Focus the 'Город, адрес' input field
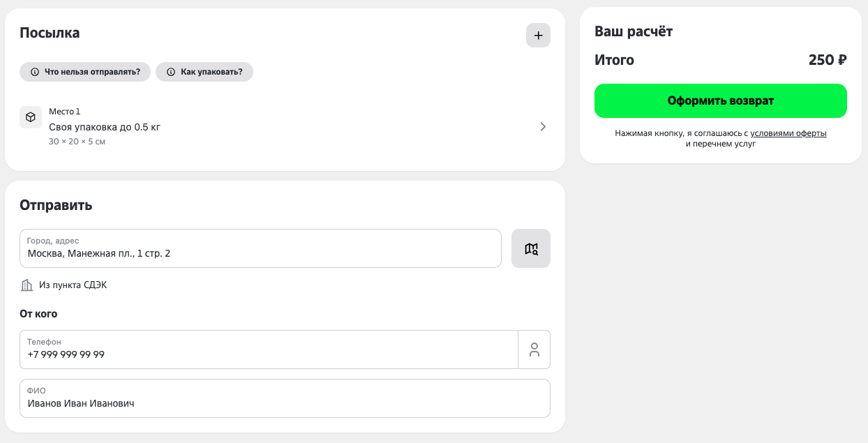The image size is (868, 443). 260,248
